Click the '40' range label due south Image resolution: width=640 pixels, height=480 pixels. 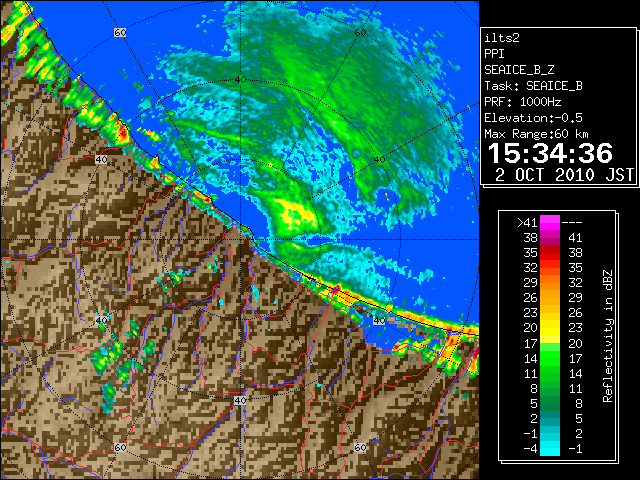click(x=240, y=400)
